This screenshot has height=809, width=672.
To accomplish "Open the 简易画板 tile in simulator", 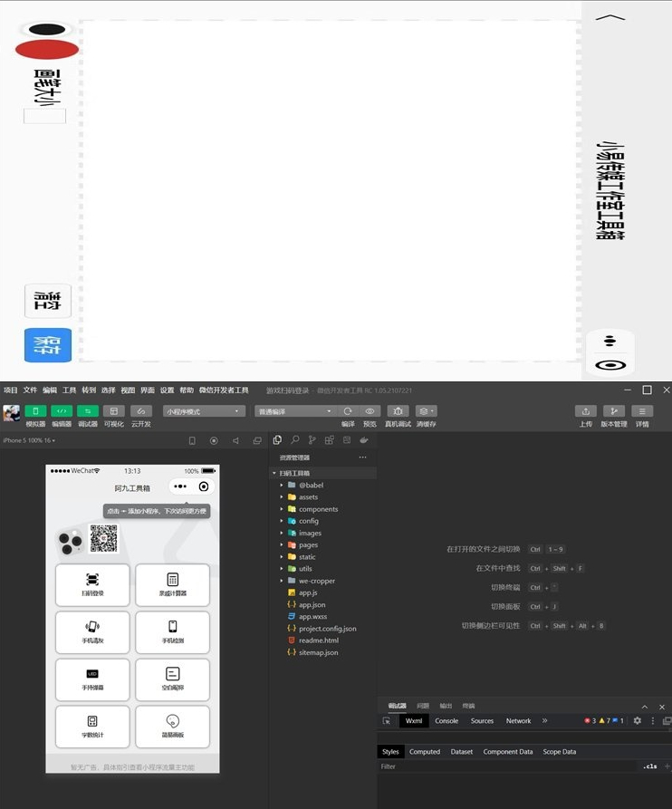I will click(172, 727).
